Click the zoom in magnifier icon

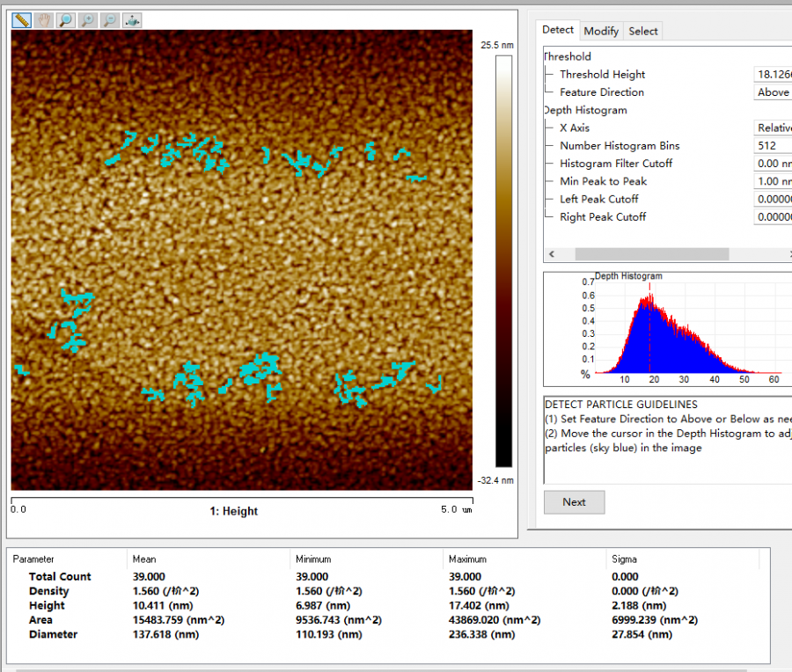[x=88, y=20]
